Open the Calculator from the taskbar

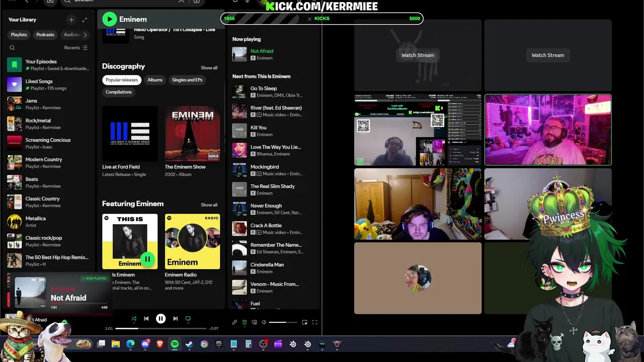pyautogui.click(x=248, y=344)
